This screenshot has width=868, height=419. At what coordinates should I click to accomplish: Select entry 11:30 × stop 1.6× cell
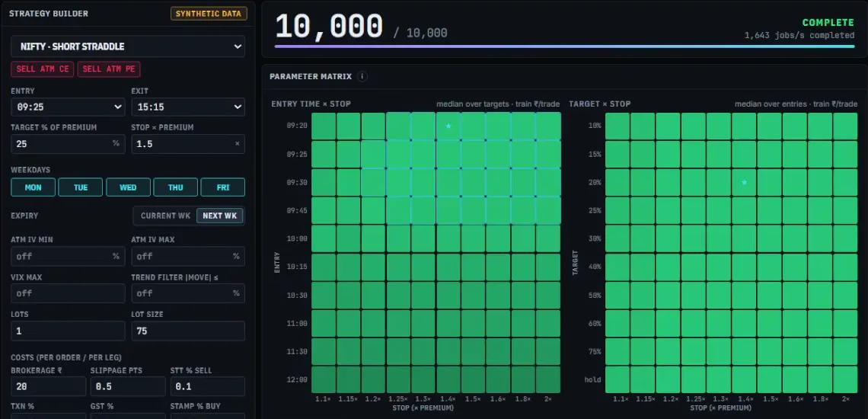click(x=498, y=351)
